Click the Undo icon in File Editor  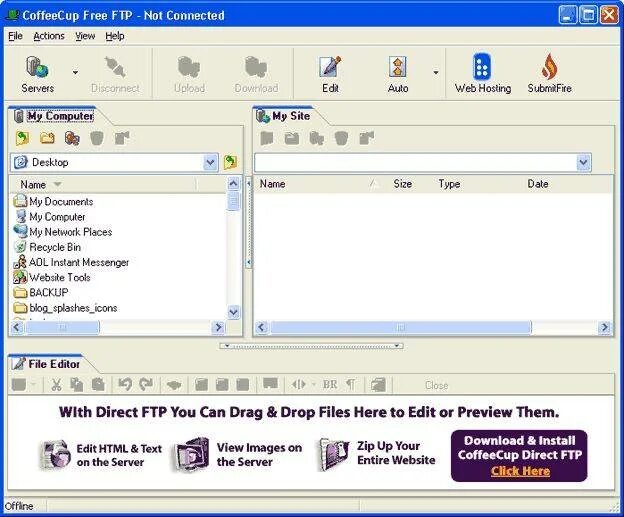[125, 384]
